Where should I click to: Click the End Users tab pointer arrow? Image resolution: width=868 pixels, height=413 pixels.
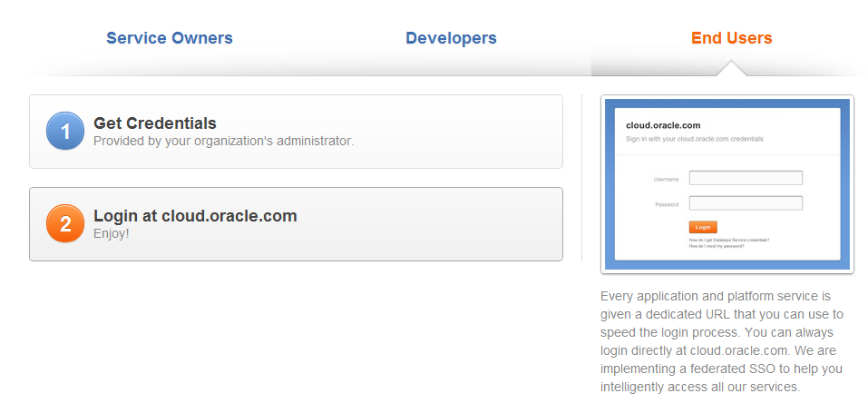click(x=731, y=69)
